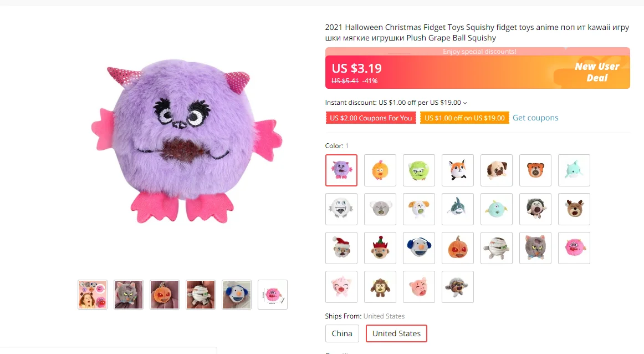
Task: Pick the orange pumpkin color swatch
Action: tap(458, 248)
